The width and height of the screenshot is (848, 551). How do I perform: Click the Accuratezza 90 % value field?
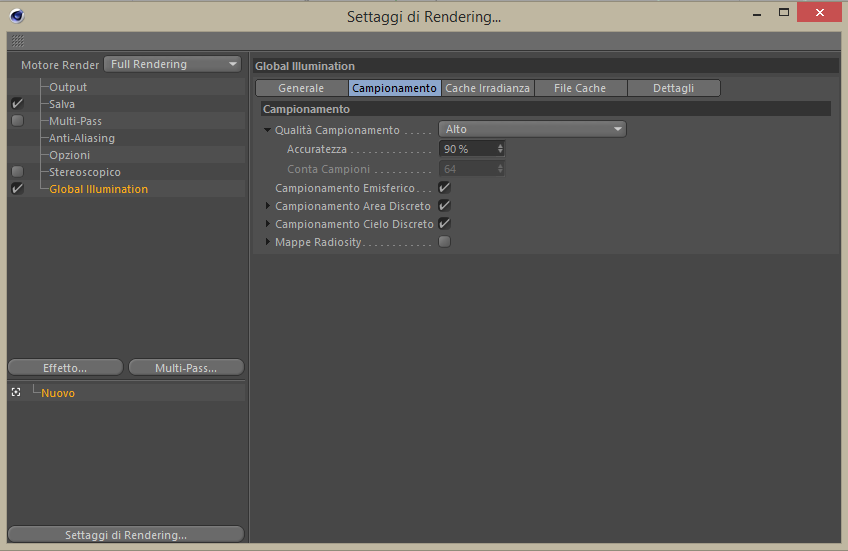pos(466,148)
